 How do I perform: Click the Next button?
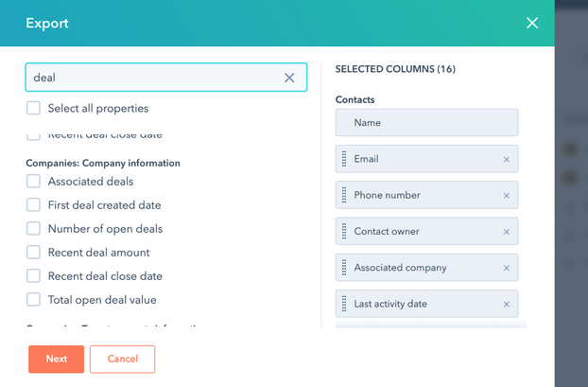click(x=57, y=359)
